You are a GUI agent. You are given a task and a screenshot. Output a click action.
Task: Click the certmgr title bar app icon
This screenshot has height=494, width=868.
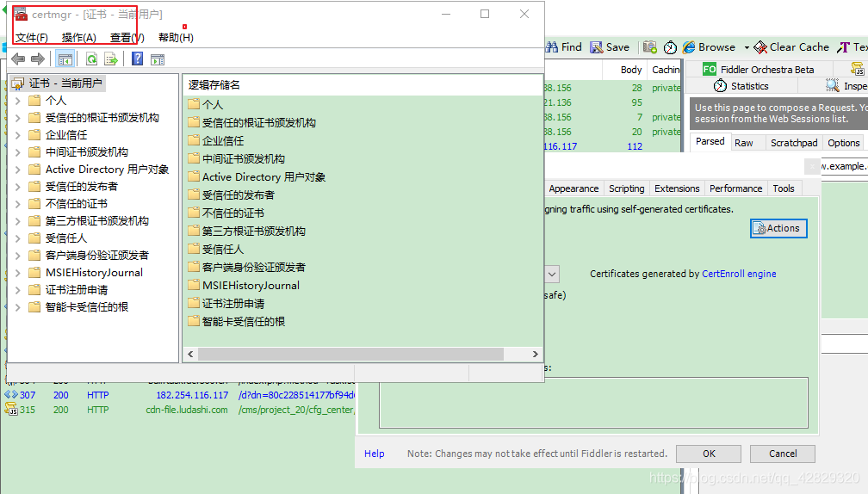[x=21, y=14]
